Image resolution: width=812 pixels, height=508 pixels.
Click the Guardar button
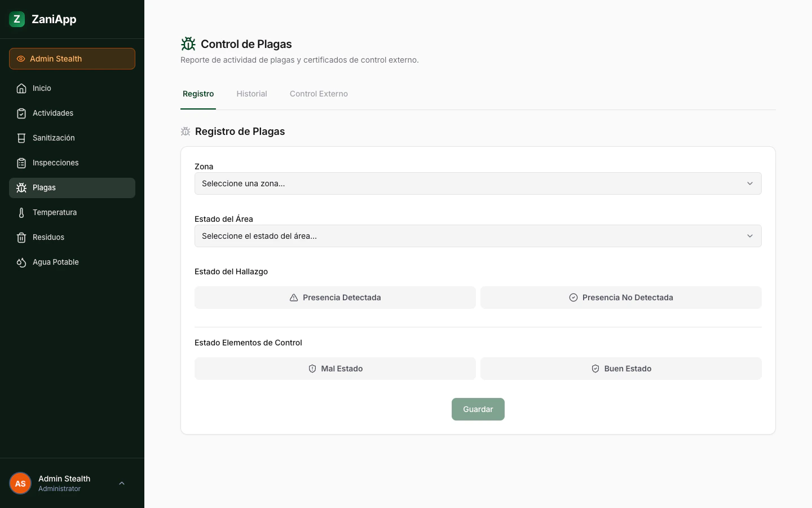click(x=478, y=409)
